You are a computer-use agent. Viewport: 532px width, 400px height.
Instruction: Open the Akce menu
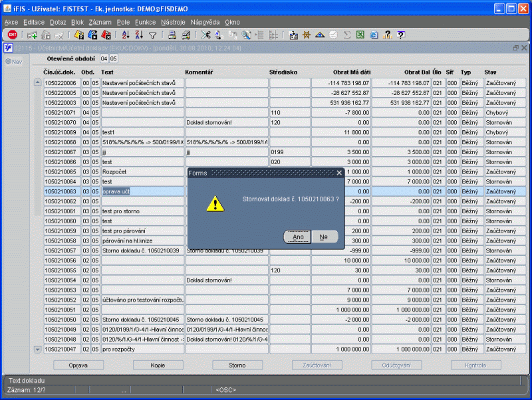pos(11,22)
